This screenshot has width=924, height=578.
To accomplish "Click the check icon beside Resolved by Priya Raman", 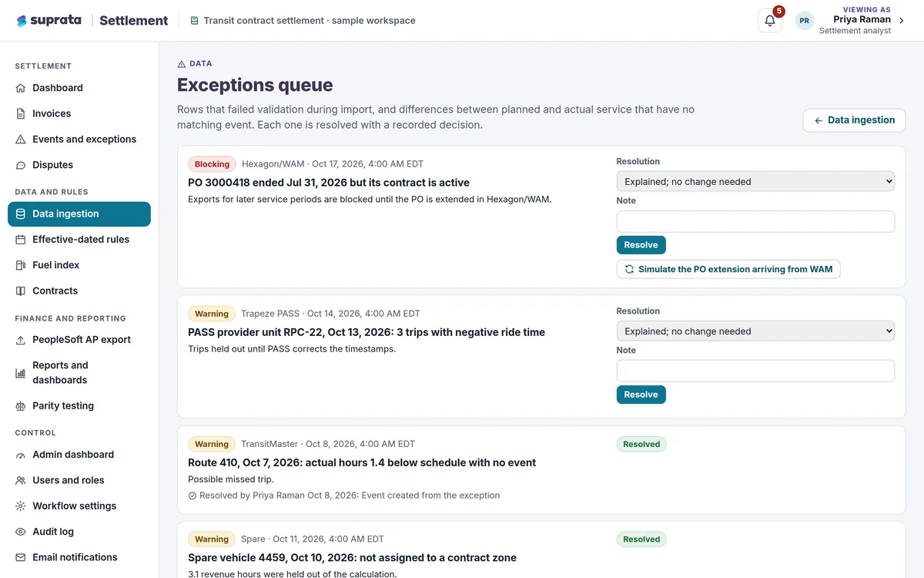I will 192,496.
